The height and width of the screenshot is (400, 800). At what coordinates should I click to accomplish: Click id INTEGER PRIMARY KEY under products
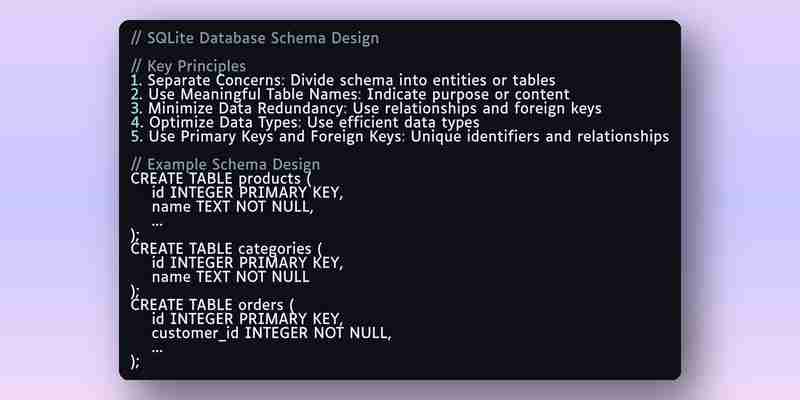tap(247, 193)
